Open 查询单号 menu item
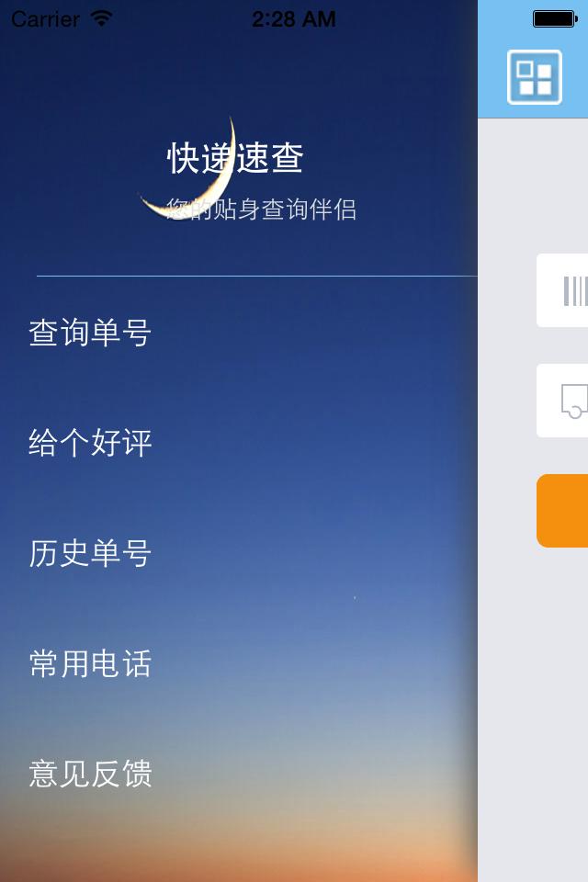Image resolution: width=588 pixels, height=882 pixels. point(90,332)
